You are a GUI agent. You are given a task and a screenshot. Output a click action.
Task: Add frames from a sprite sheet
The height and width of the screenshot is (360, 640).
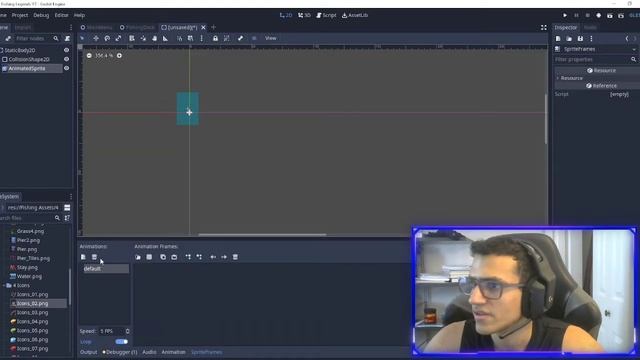click(x=149, y=257)
